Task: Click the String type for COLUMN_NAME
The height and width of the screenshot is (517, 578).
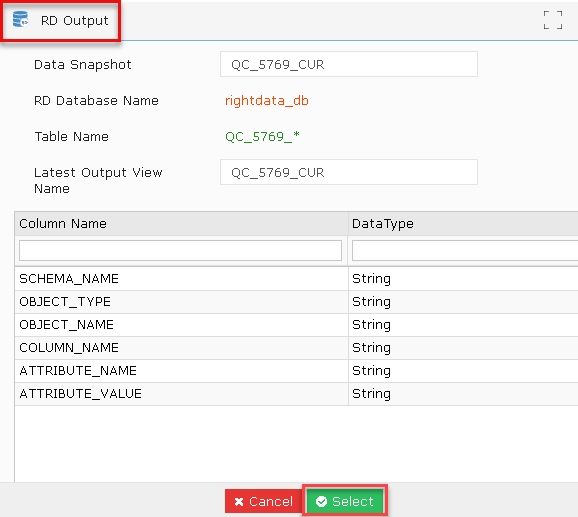Action: [371, 347]
